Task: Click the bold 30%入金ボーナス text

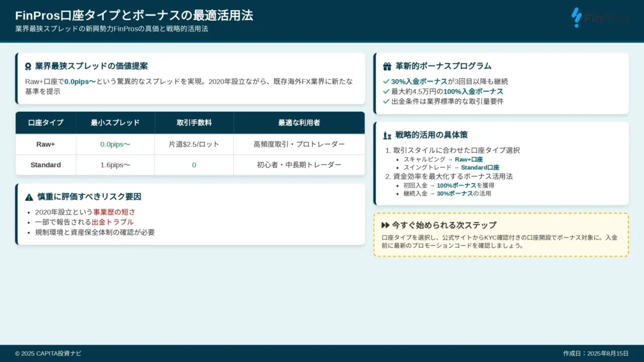Action: [419, 81]
